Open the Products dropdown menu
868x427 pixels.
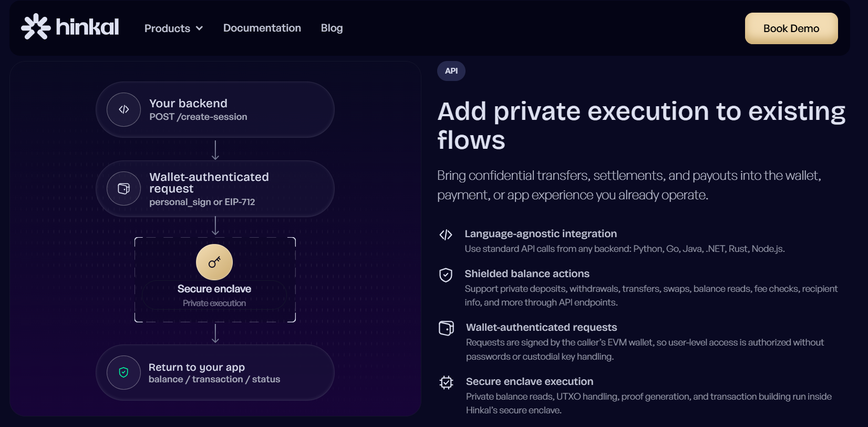(173, 28)
